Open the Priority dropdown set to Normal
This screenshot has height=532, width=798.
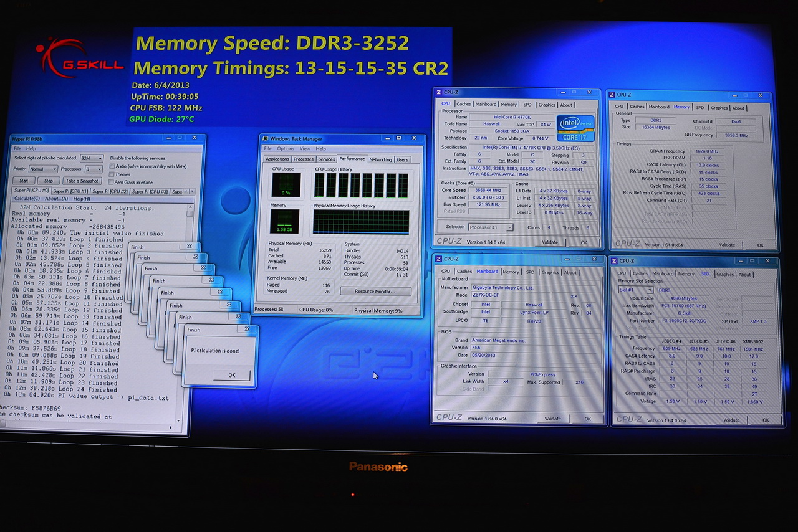[x=43, y=169]
